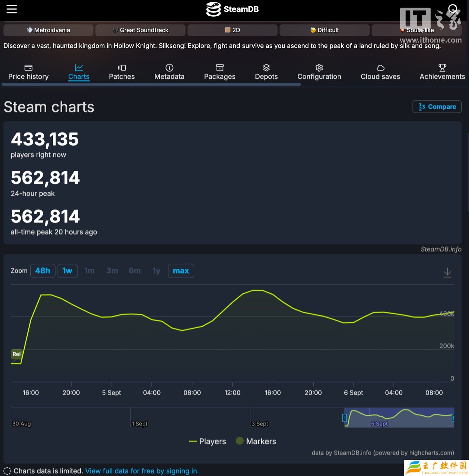The image size is (469, 476).
Task: Set chart zoom to 6m
Action: click(x=135, y=271)
